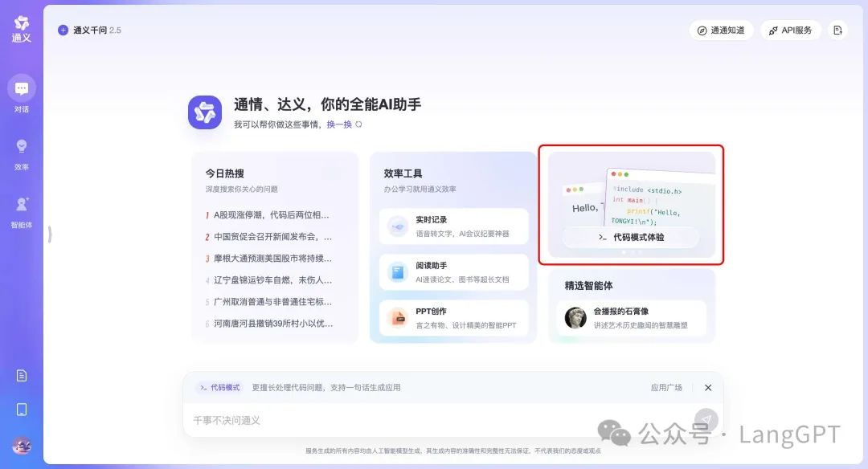Click the large Tongyi assistant logo
This screenshot has height=469, width=868.
coord(205,112)
